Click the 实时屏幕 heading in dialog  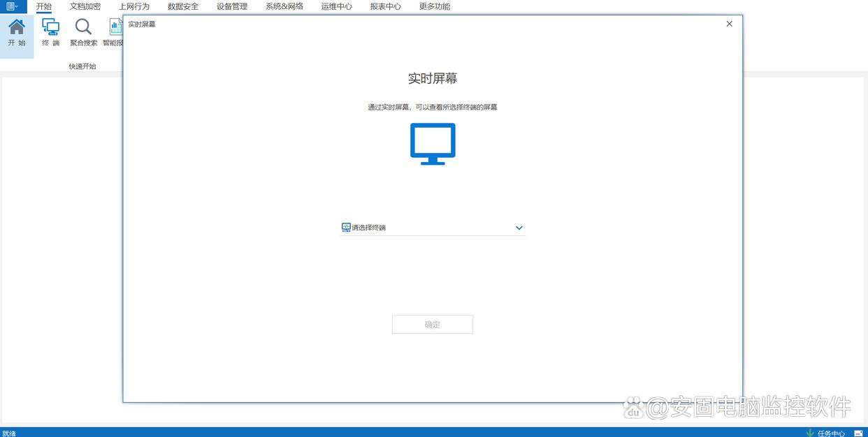(433, 78)
